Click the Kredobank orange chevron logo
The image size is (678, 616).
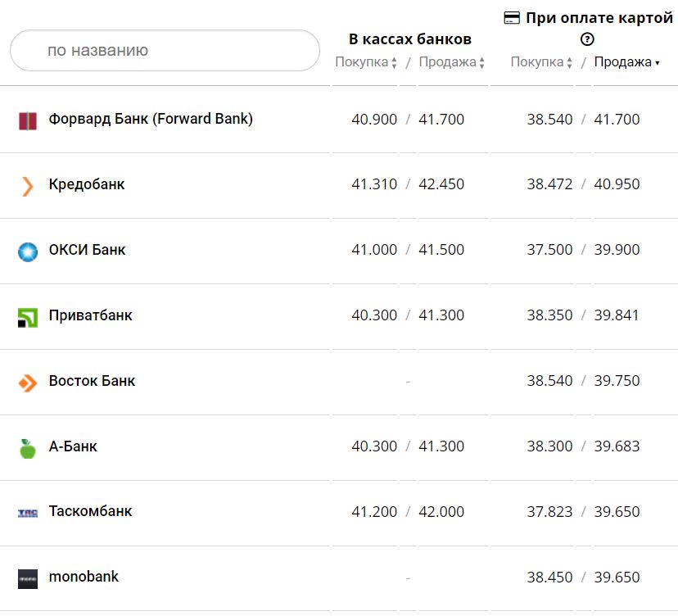click(28, 186)
